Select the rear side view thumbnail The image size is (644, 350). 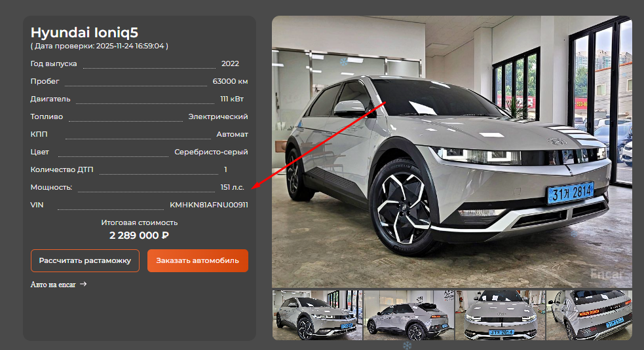click(408, 315)
